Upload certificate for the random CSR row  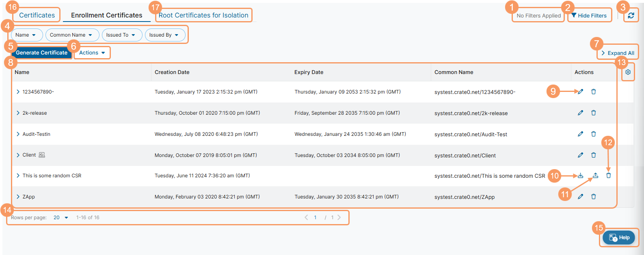[x=595, y=176]
